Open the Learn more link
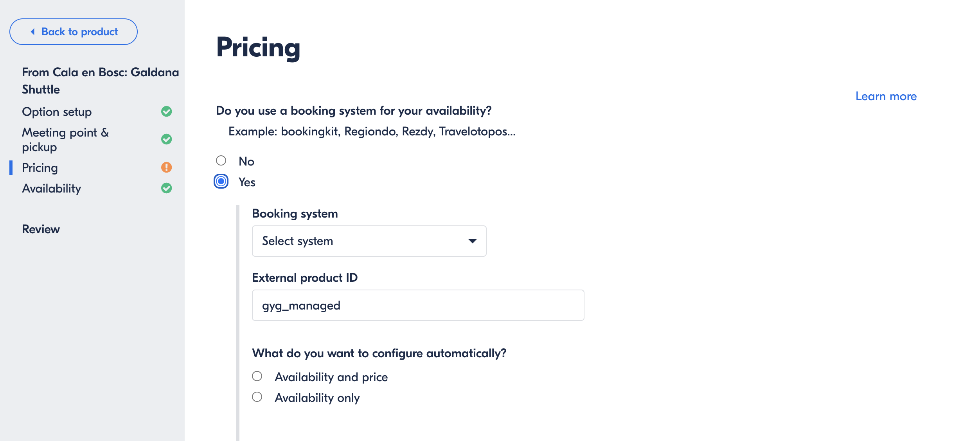Viewport: 980px width, 441px height. (x=886, y=96)
